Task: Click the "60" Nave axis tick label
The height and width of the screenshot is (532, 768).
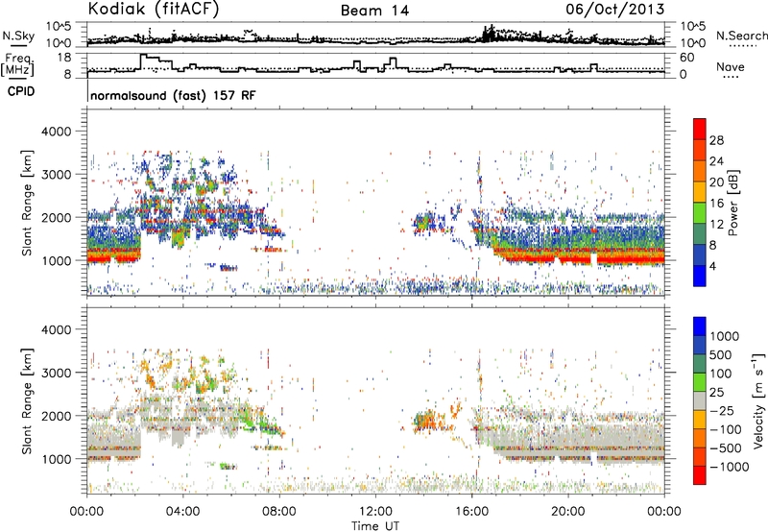Action: 687,58
